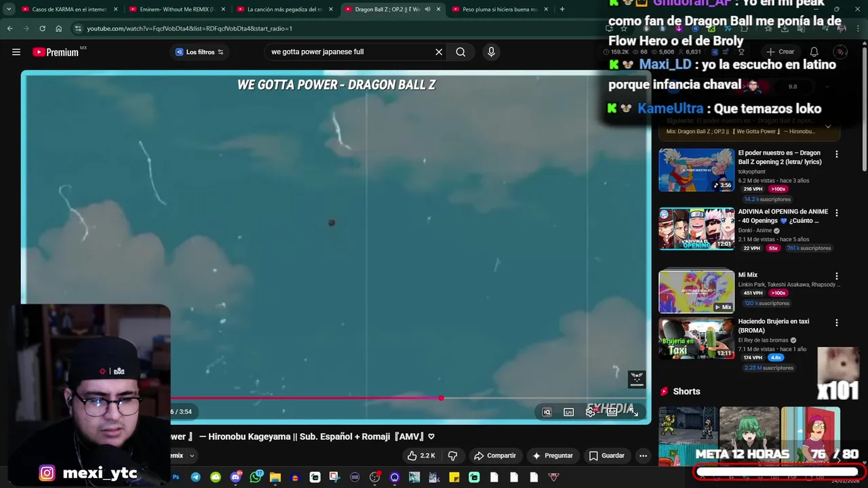Open the Mi Mix thumbnail
The height and width of the screenshot is (488, 868).
click(696, 292)
